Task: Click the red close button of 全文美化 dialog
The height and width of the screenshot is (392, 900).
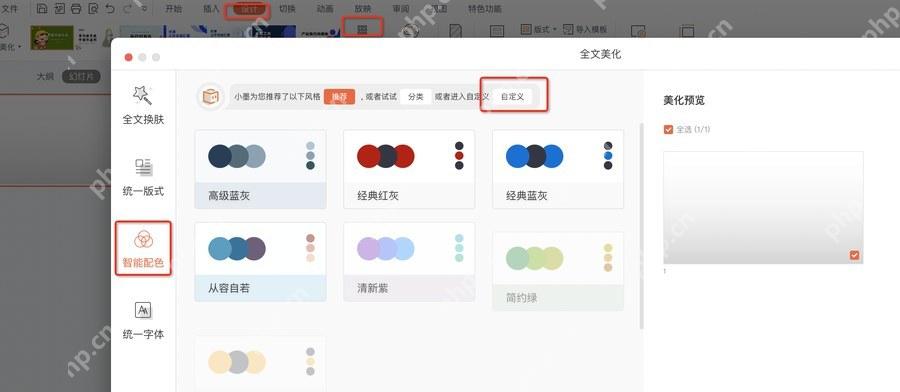Action: point(129,57)
